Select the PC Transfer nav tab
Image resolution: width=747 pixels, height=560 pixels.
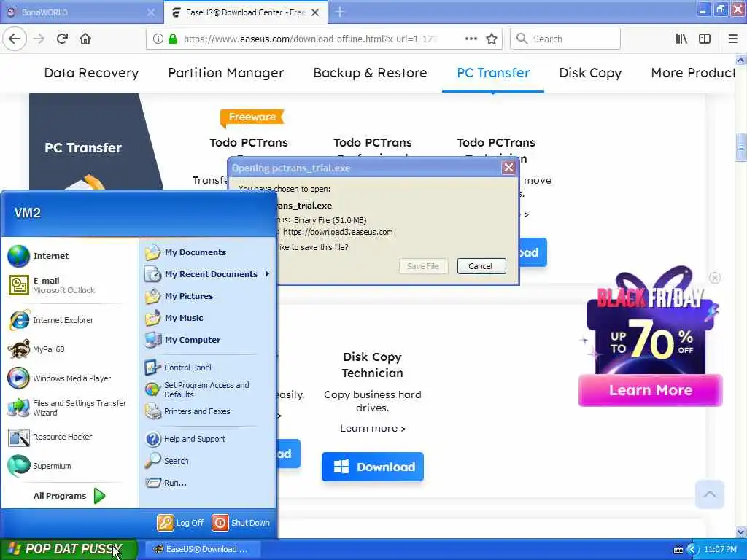(493, 73)
